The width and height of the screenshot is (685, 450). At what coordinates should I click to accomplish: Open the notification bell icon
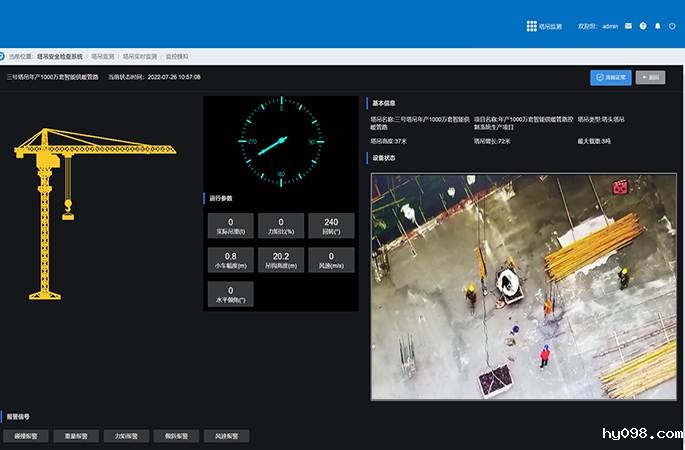[657, 26]
